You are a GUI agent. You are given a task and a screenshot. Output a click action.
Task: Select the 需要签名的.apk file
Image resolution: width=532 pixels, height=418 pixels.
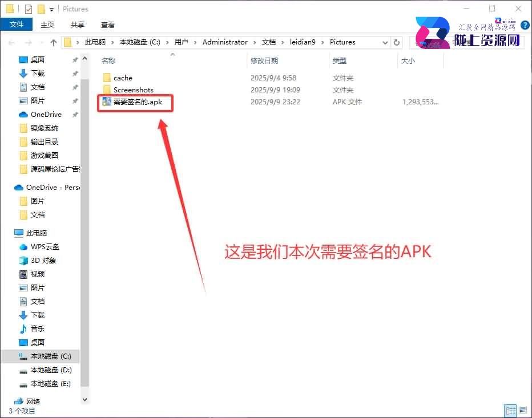pos(138,102)
